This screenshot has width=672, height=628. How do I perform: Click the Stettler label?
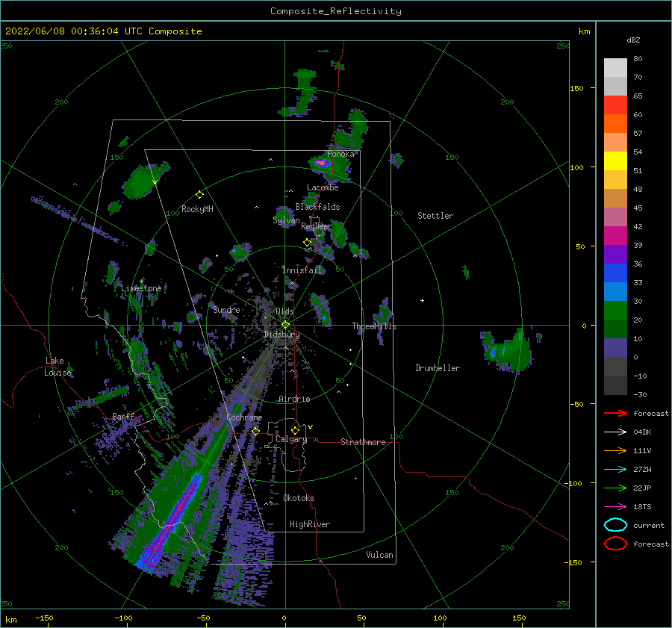(435, 216)
